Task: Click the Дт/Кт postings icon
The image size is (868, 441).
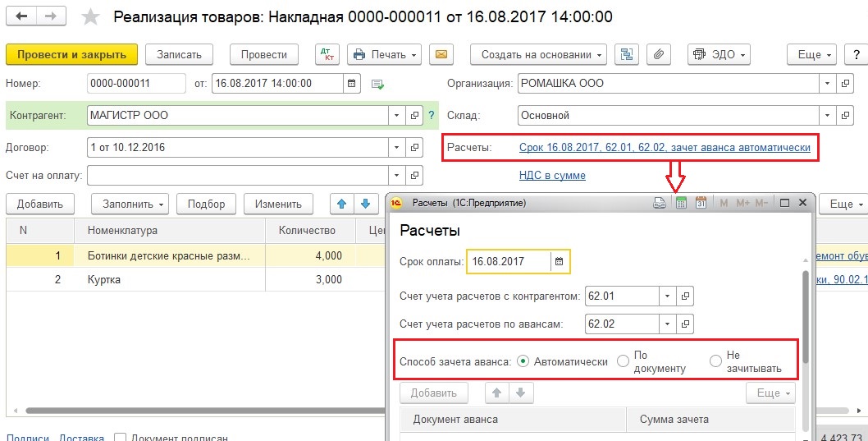Action: coord(327,54)
